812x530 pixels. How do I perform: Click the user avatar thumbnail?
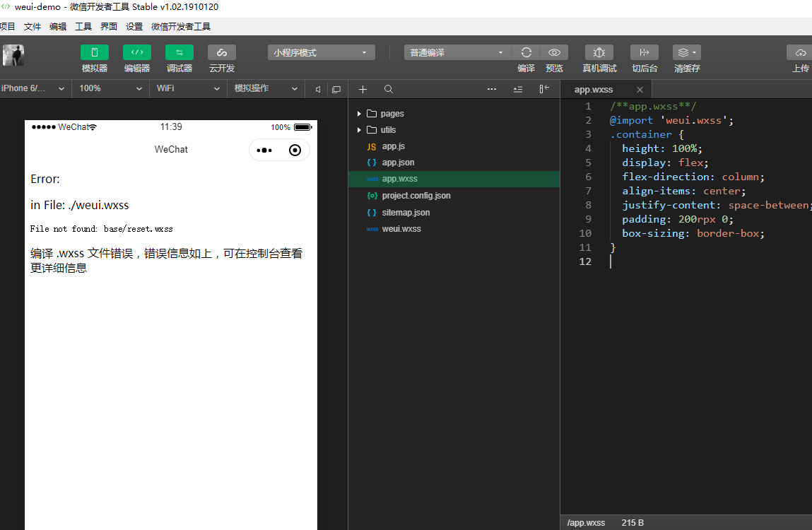13,55
